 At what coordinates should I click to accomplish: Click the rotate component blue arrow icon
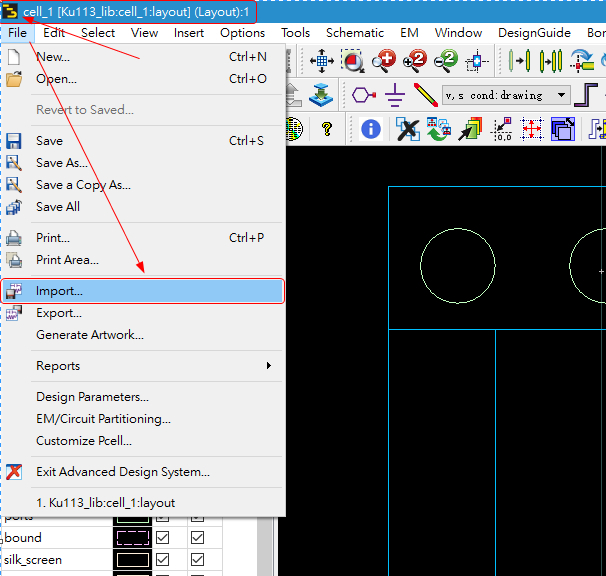point(582,61)
